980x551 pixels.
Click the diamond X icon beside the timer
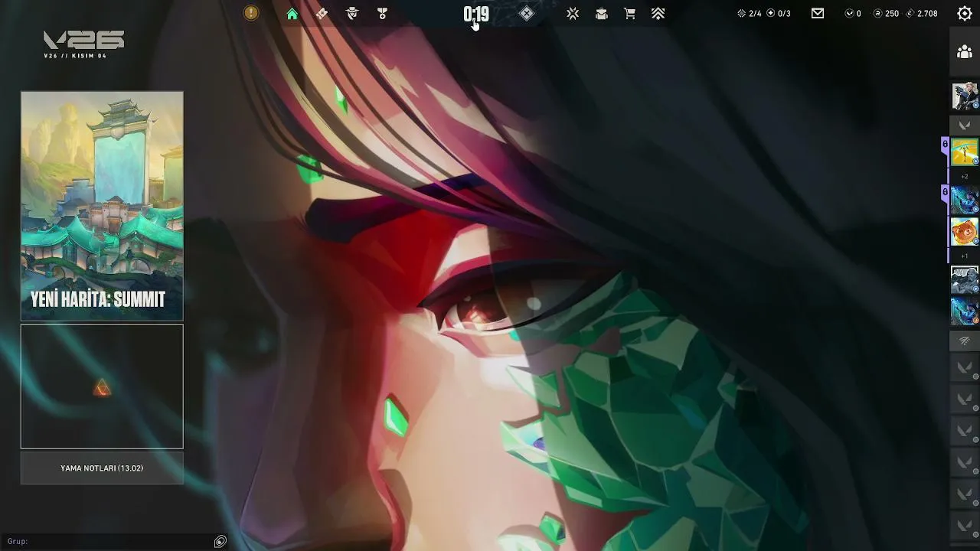point(527,13)
